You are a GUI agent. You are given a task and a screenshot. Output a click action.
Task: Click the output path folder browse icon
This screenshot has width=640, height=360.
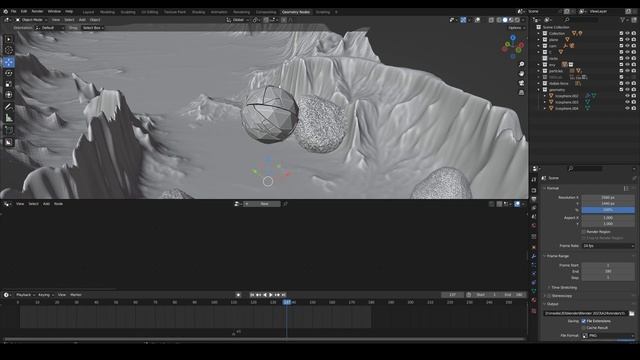[631, 313]
